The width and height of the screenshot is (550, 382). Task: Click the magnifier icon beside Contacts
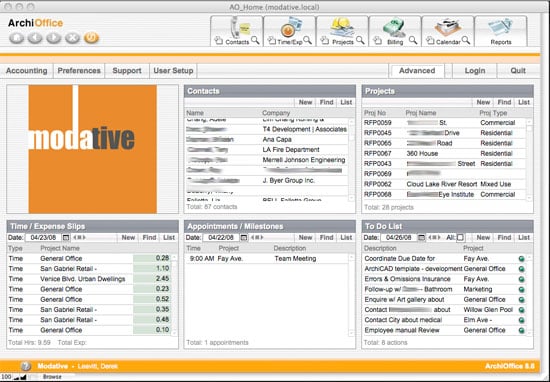[255, 40]
